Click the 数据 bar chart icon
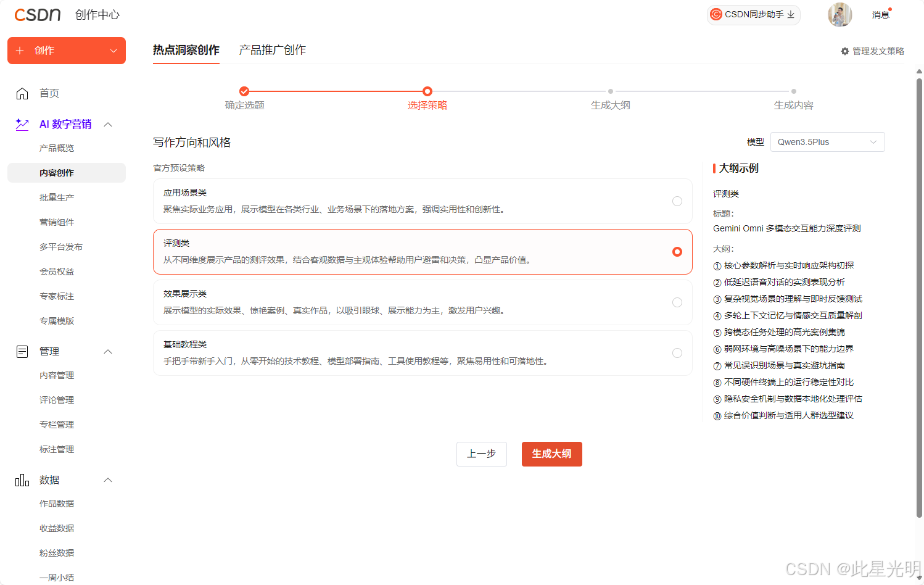Image resolution: width=924 pixels, height=585 pixels. [x=22, y=480]
